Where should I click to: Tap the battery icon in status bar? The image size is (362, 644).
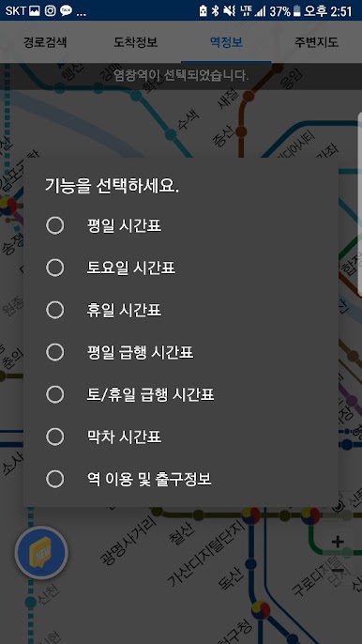[x=296, y=11]
